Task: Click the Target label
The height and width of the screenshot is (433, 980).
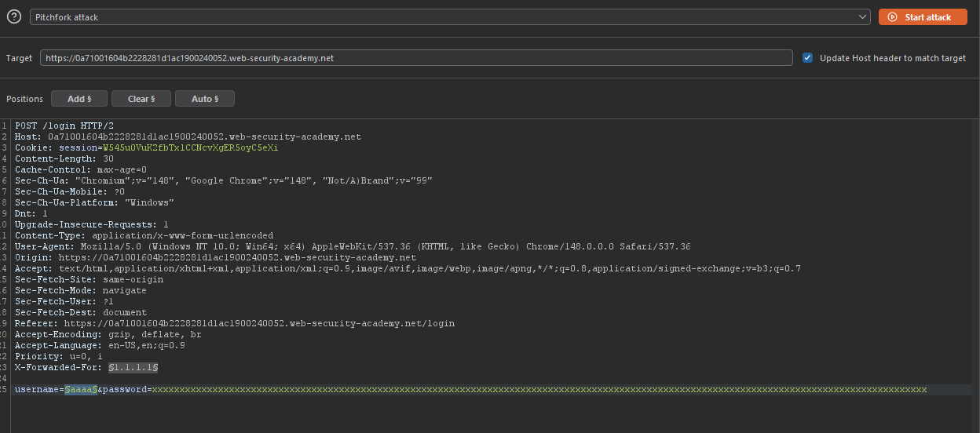Action: click(x=20, y=59)
